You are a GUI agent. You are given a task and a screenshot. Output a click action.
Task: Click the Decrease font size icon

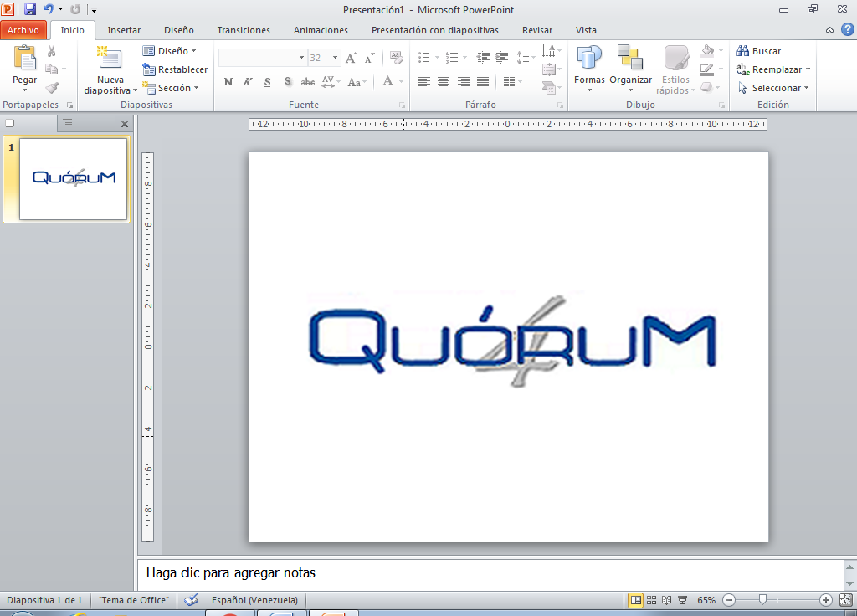[370, 58]
